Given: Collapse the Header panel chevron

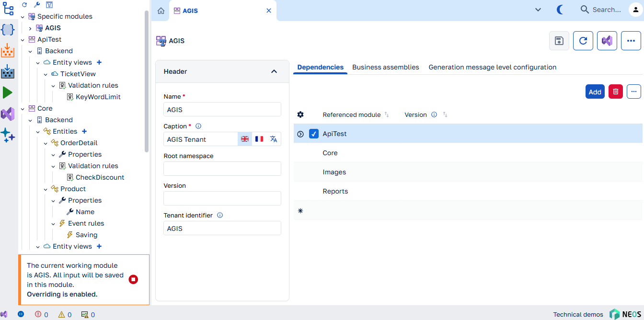Looking at the screenshot, I should point(274,71).
